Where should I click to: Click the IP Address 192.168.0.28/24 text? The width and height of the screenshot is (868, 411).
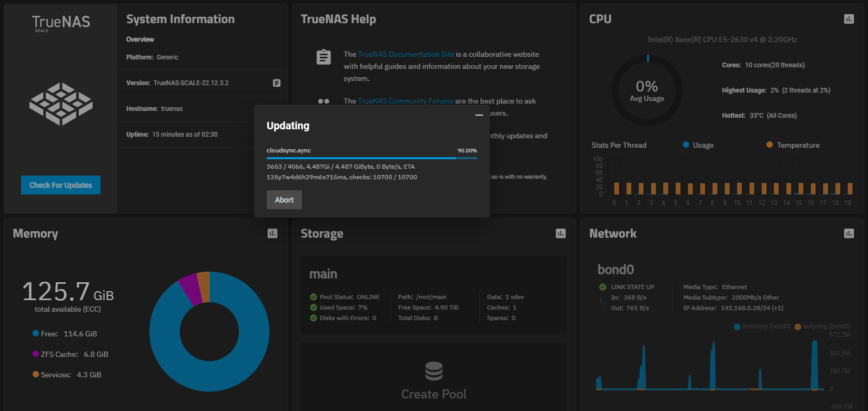(733, 308)
